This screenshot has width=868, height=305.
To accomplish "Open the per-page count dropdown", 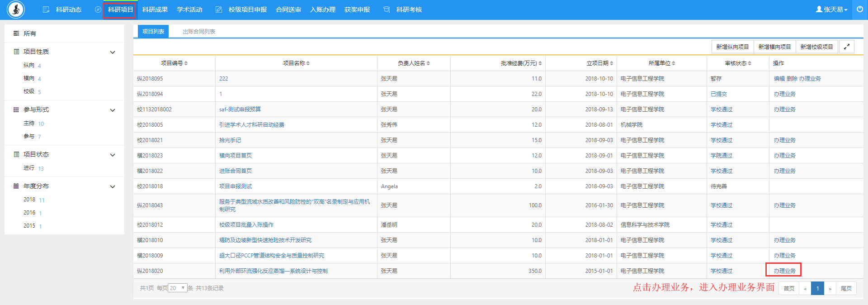I will click(177, 288).
